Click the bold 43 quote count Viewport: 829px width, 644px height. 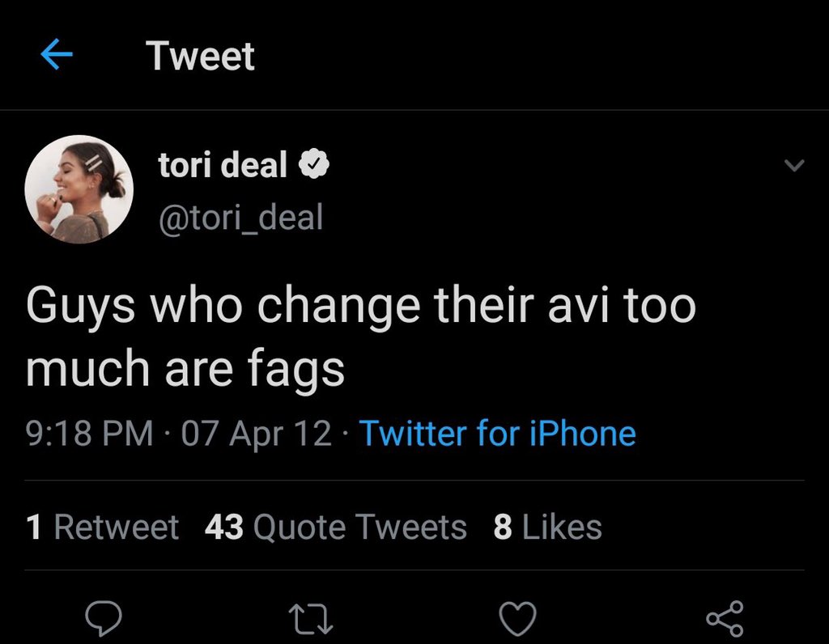pos(224,527)
